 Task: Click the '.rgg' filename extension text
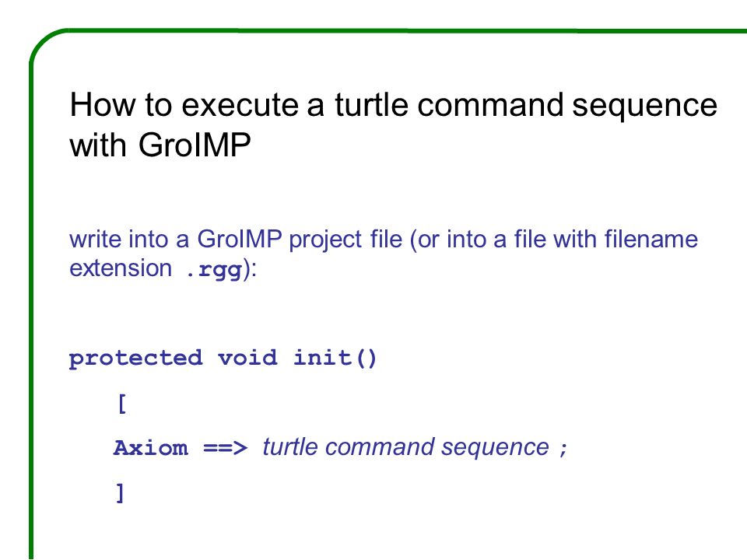[214, 270]
